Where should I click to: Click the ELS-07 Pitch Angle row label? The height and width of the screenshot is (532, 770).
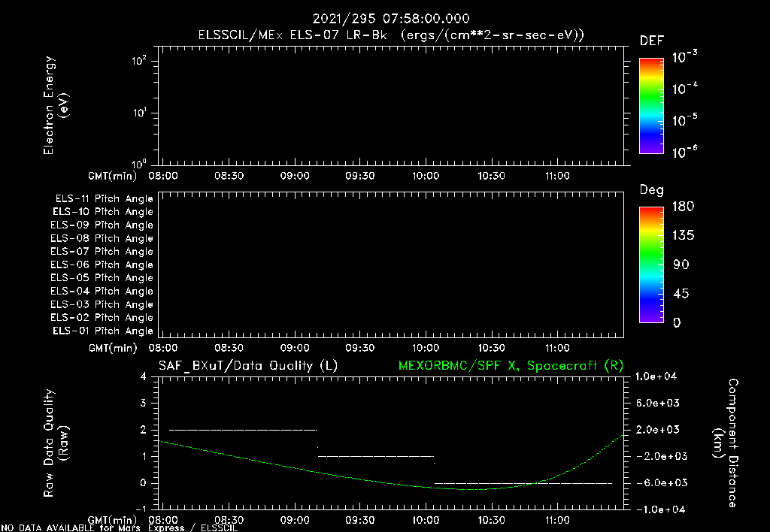[102, 251]
